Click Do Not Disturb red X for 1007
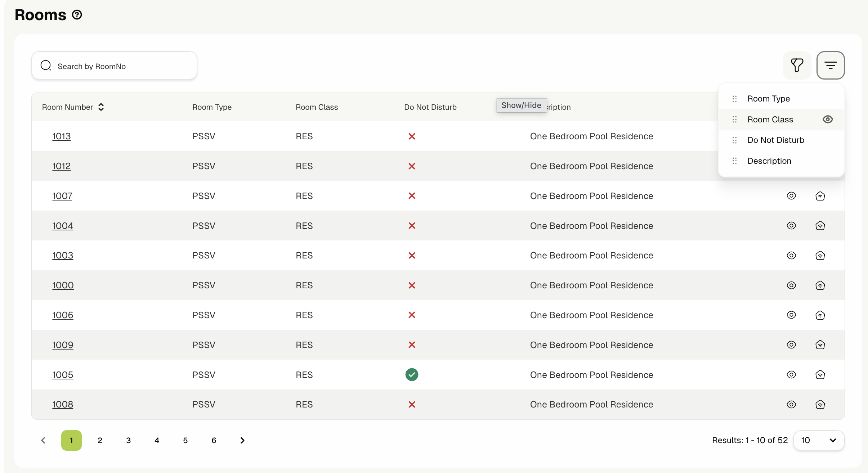This screenshot has width=868, height=473. (x=412, y=196)
